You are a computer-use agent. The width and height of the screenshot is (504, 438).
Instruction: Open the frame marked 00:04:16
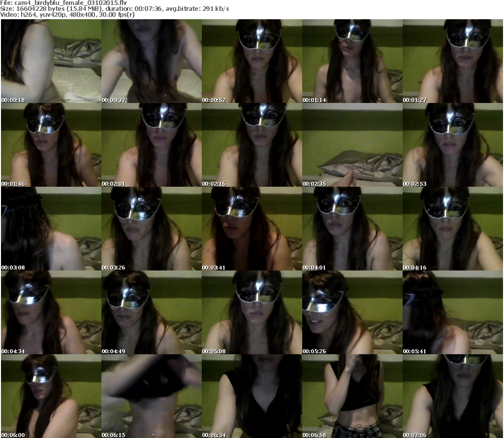pos(453,229)
